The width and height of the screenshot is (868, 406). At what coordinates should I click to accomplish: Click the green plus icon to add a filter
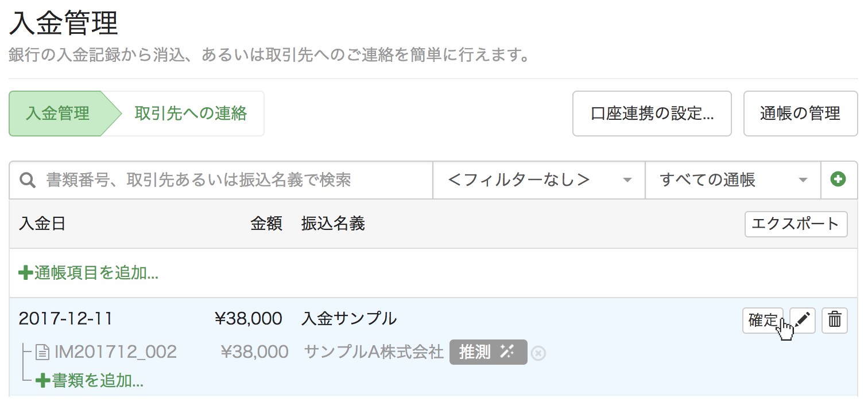839,179
